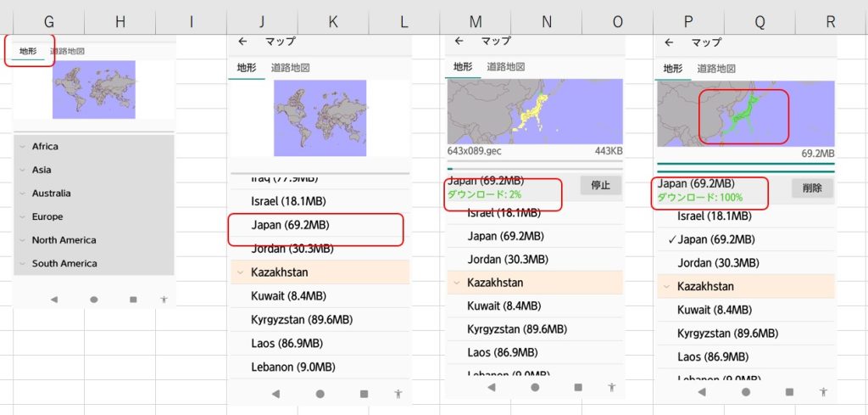Screen dimensions: 868x415
Task: Tap back arrow on the 100% download screen
Action: pyautogui.click(x=669, y=42)
